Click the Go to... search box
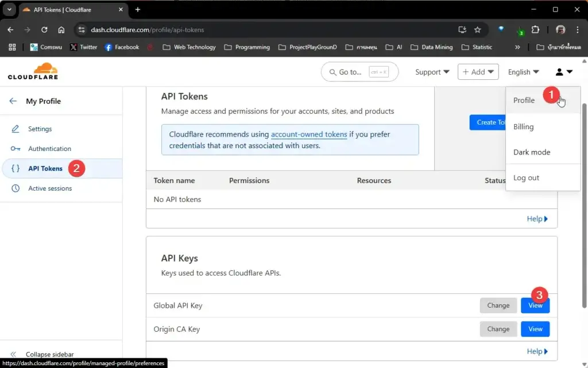Viewport: 588px width, 368px height. tap(359, 72)
